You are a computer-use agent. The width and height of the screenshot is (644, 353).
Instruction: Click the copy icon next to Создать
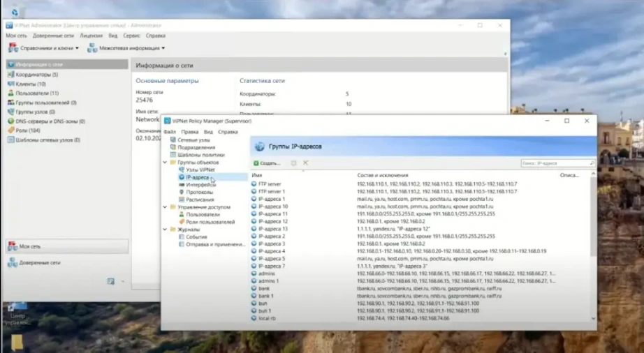tap(293, 163)
